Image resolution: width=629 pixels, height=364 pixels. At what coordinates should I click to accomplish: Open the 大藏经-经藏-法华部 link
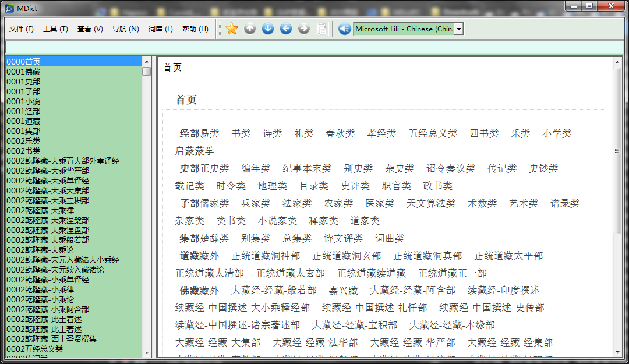(315, 342)
